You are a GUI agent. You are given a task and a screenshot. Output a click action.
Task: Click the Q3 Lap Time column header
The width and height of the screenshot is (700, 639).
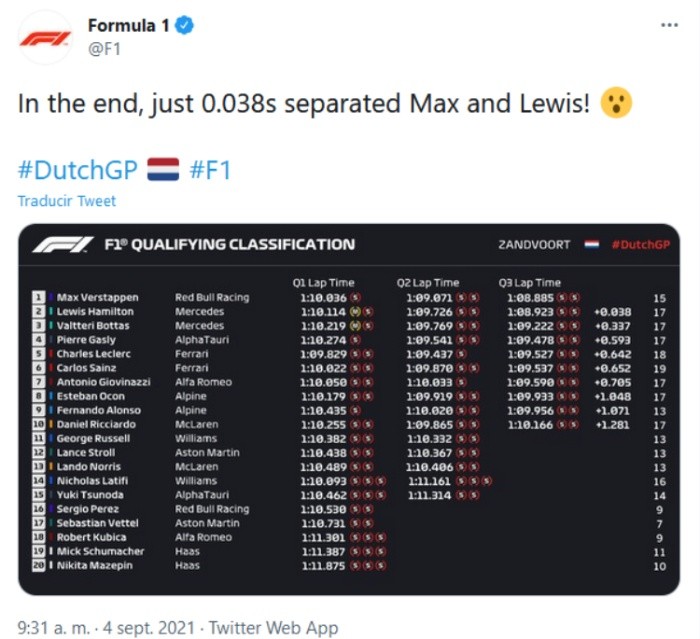point(529,283)
